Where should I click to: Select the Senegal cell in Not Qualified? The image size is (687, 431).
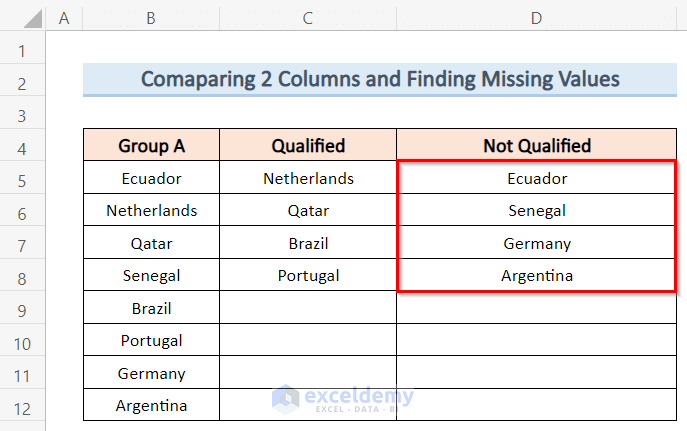[537, 211]
